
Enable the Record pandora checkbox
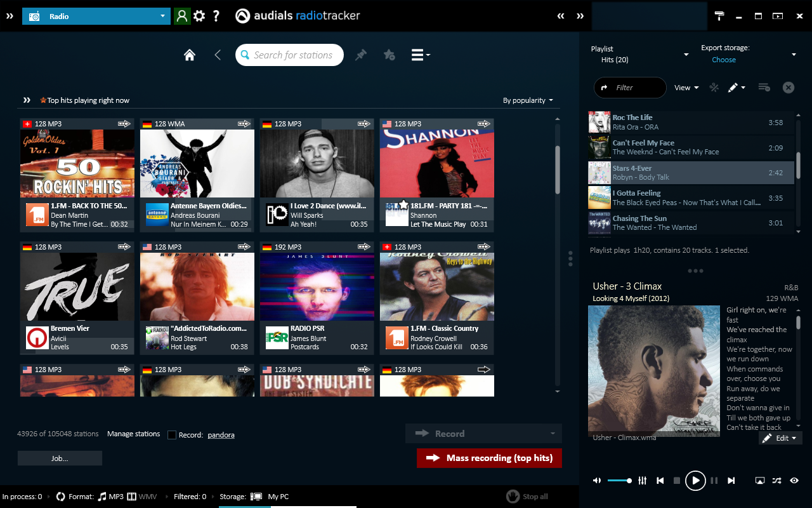coord(172,435)
